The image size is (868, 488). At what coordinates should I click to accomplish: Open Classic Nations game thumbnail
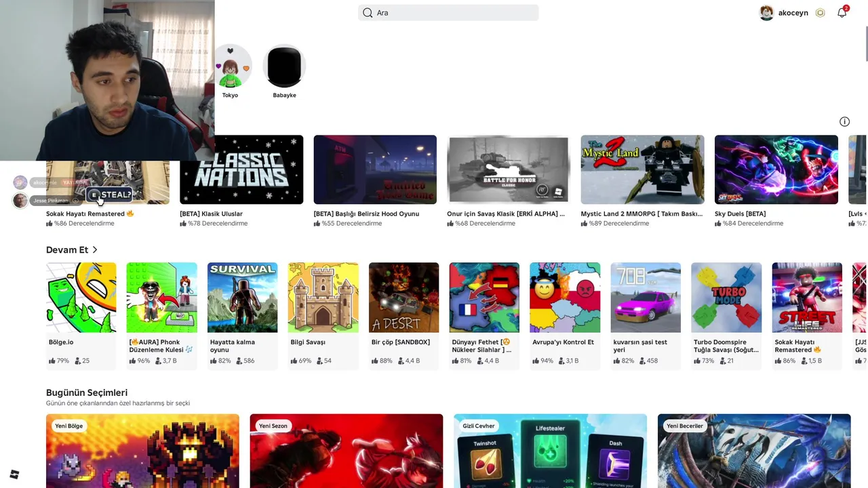(241, 169)
